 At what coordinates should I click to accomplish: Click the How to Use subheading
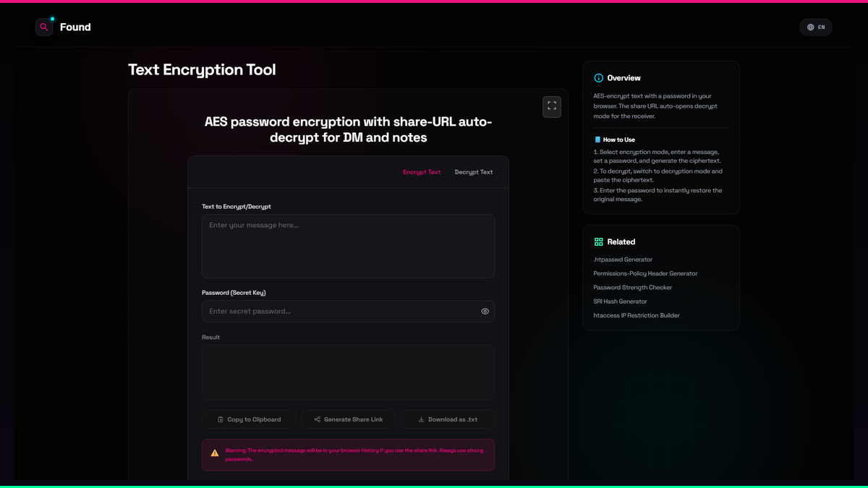(618, 140)
